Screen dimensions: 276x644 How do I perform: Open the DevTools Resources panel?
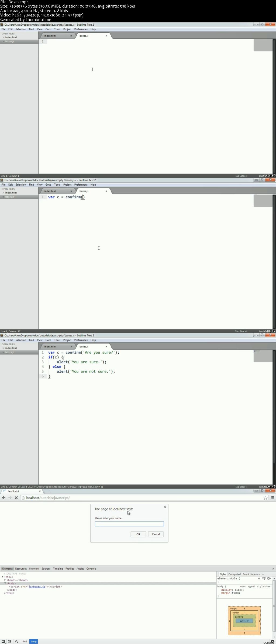click(x=21, y=568)
